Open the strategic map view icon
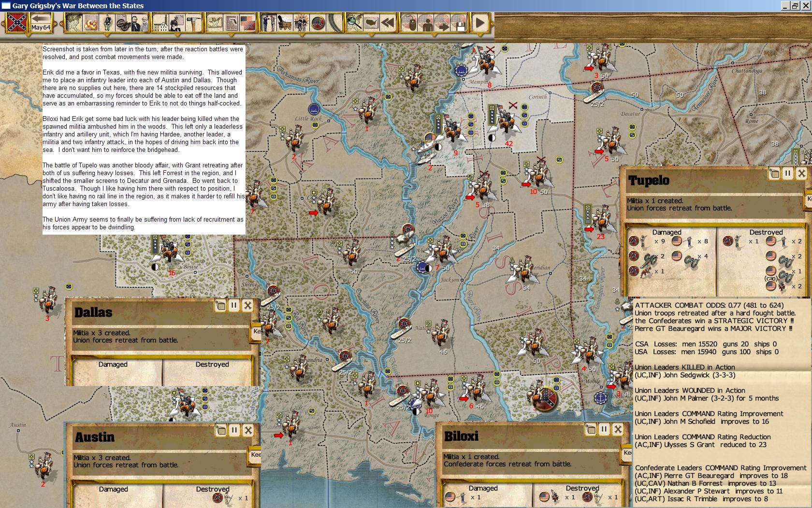 (x=73, y=22)
